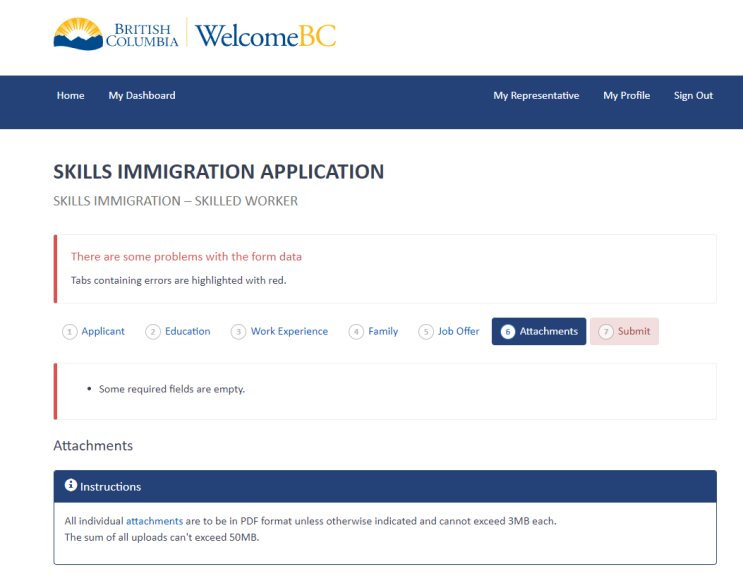Viewport: 743px width, 576px height.
Task: Select the active Attachments tab
Action: [x=539, y=332]
